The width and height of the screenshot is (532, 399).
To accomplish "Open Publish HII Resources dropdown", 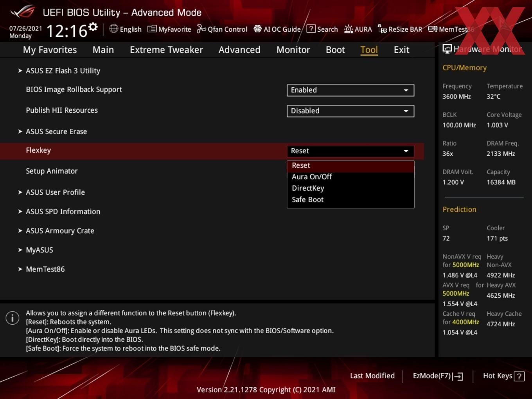I will [350, 111].
